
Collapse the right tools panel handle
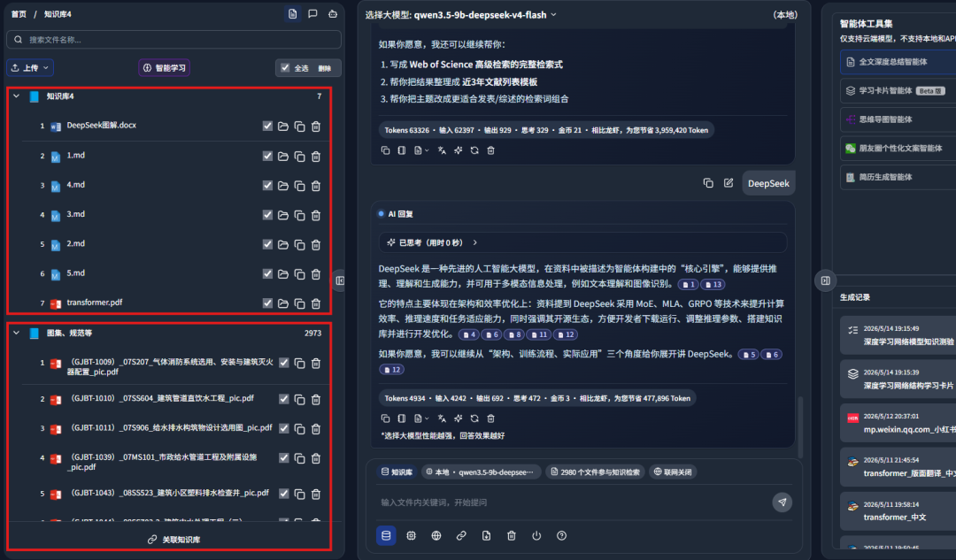[825, 280]
